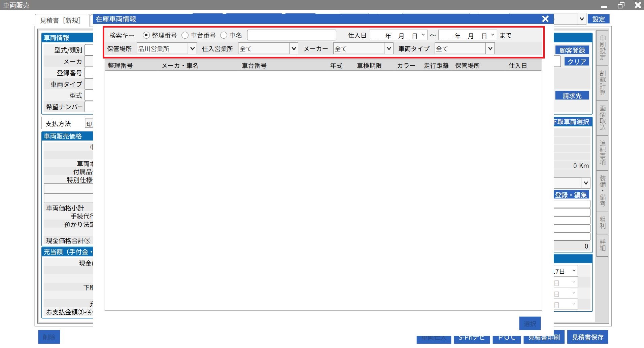Open the 印刷設定 side tab
This screenshot has height=348, width=644.
pyautogui.click(x=602, y=48)
